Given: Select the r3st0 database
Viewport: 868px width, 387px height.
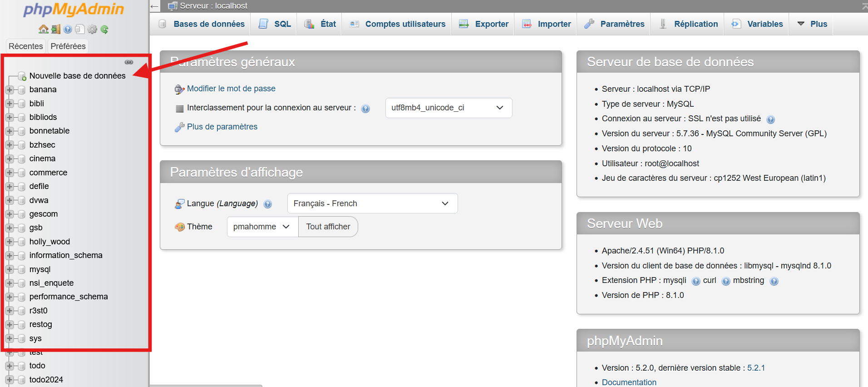Looking at the screenshot, I should pyautogui.click(x=39, y=311).
